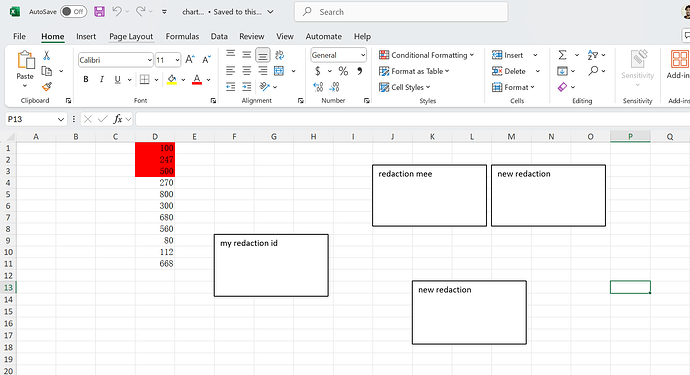Click the Decrease Decimal icon
This screenshot has height=375, width=690.
(334, 87)
